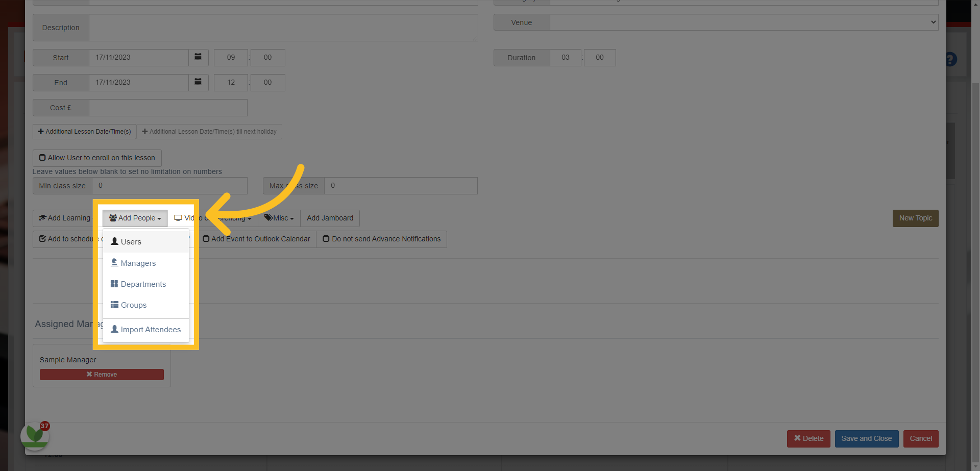Click the End minutes field showing 00
The image size is (980, 471).
tap(267, 82)
